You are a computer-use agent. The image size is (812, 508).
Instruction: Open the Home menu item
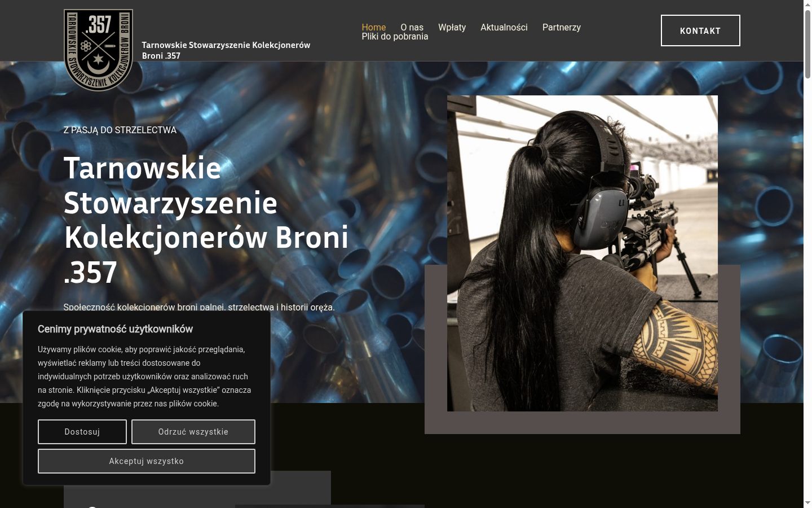pyautogui.click(x=374, y=27)
